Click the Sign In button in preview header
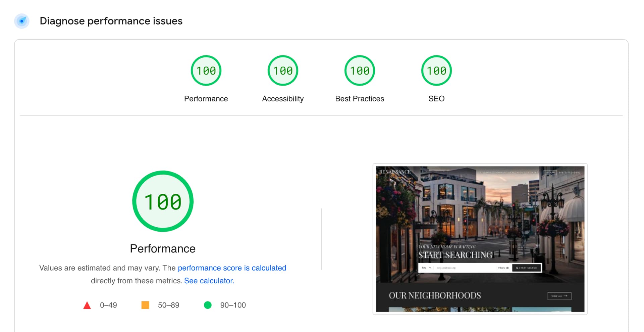Viewport: 644px width, 332px height. pyautogui.click(x=550, y=173)
